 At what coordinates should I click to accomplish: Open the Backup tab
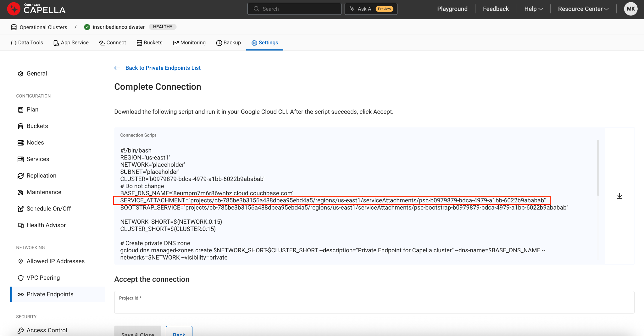[229, 43]
